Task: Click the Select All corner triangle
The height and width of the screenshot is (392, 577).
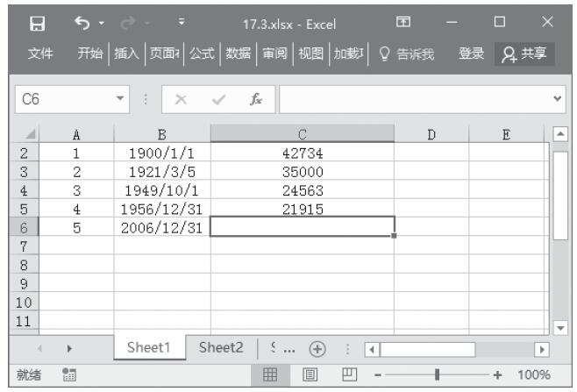Action: click(32, 134)
